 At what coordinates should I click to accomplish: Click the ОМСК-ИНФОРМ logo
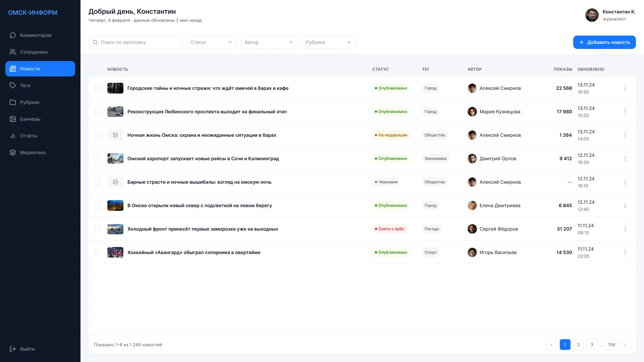pos(33,13)
